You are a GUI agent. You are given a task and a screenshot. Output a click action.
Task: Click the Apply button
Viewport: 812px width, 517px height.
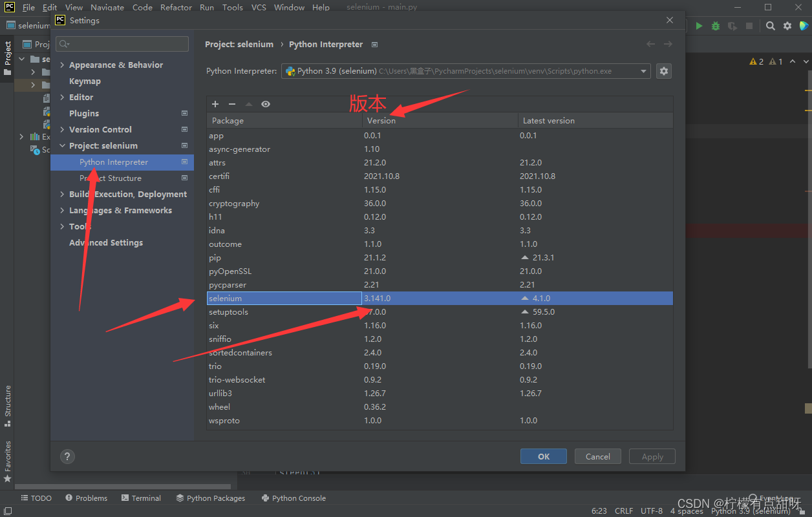[x=652, y=456]
